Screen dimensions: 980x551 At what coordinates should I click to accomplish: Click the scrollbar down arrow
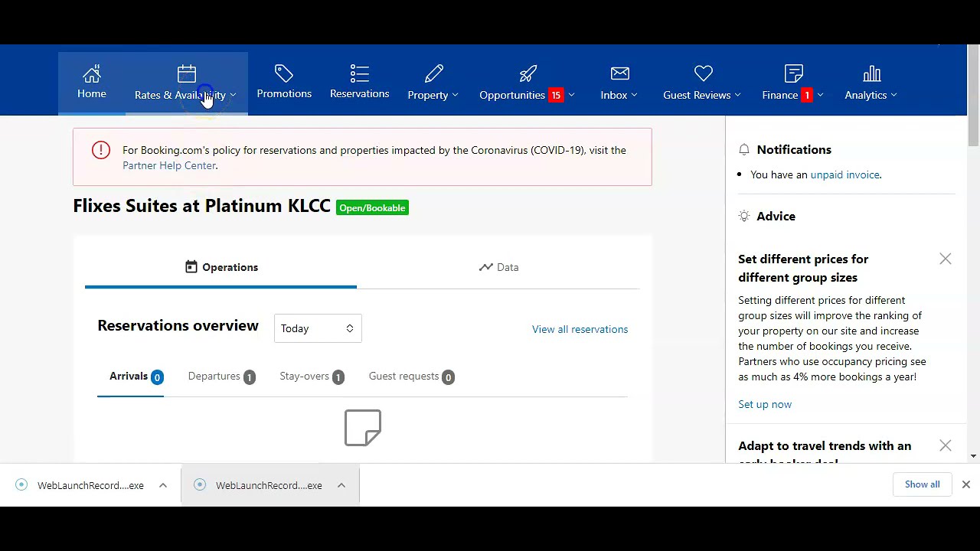pos(973,456)
